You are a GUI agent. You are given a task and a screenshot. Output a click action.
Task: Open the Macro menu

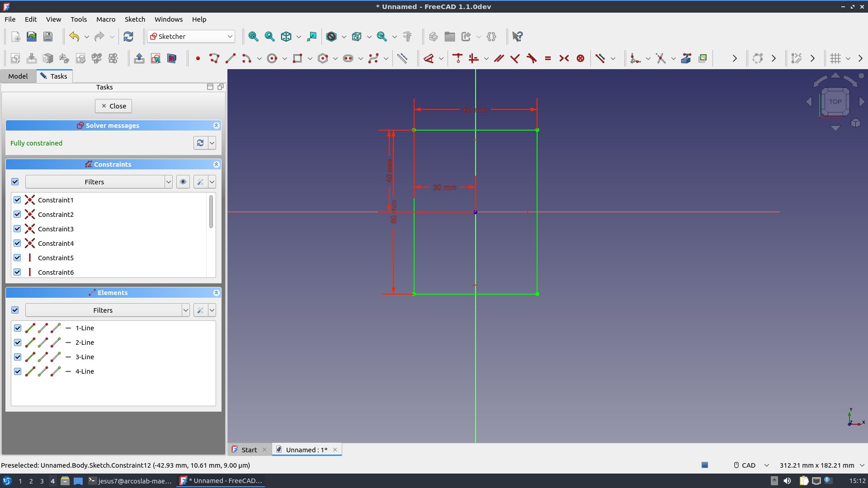tap(106, 19)
